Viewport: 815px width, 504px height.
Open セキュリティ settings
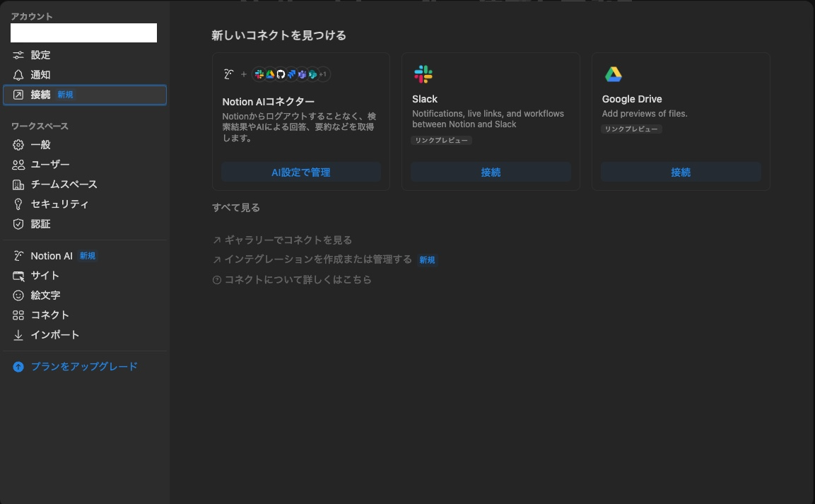point(85,204)
